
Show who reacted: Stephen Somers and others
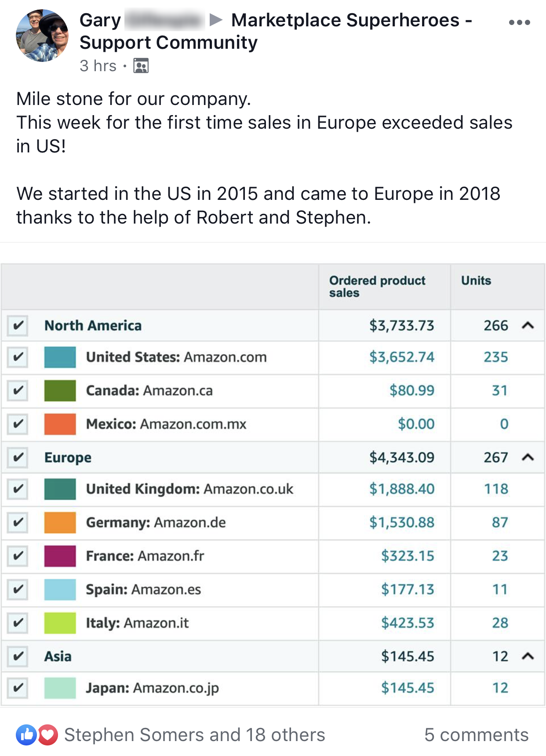pos(194,735)
